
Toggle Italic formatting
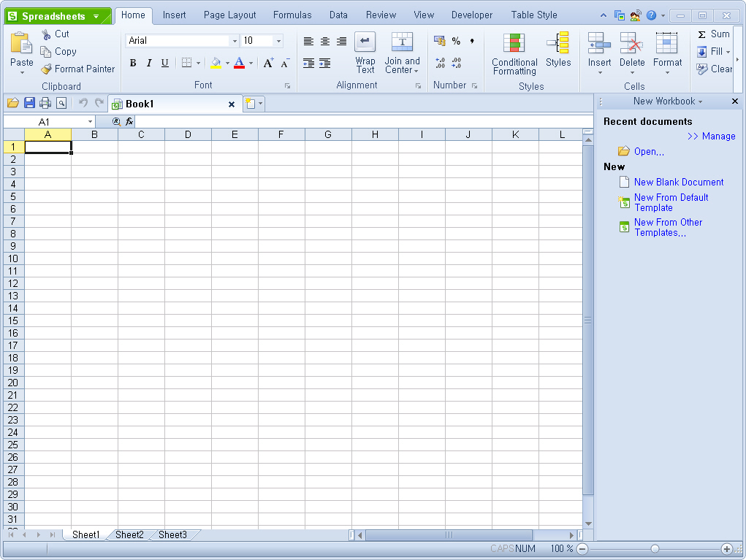(x=149, y=64)
